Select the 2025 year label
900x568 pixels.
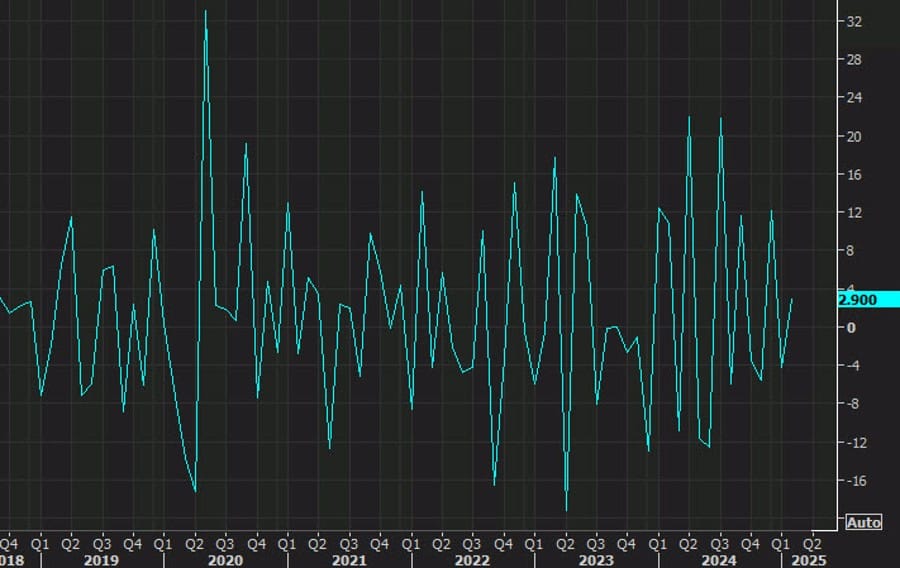809,560
